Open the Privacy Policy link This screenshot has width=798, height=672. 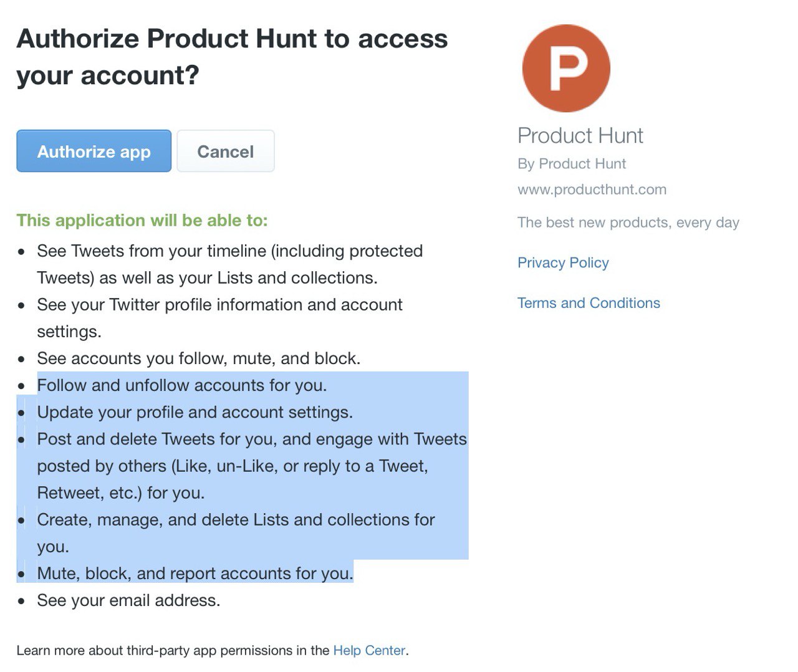(563, 262)
